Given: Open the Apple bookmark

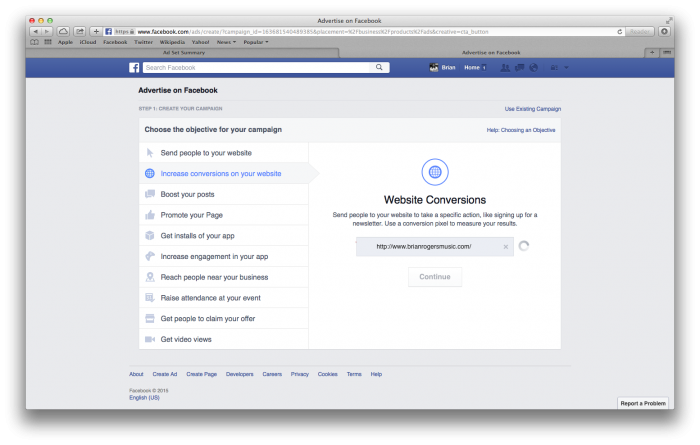Looking at the screenshot, I should [65, 42].
